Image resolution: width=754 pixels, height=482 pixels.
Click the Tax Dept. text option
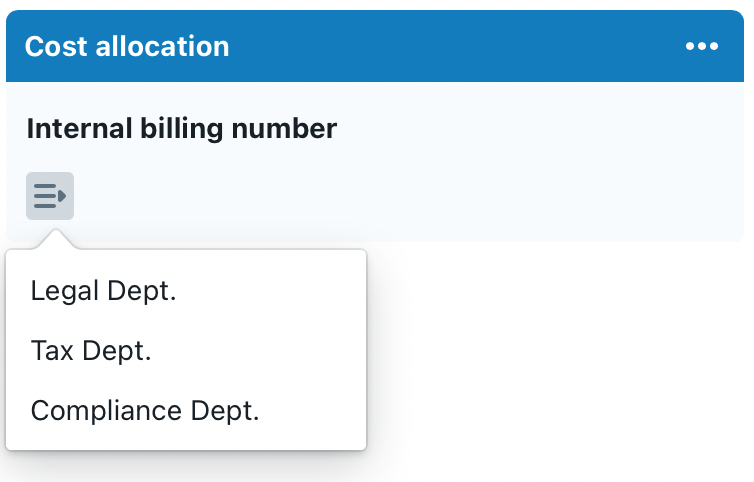[91, 351]
